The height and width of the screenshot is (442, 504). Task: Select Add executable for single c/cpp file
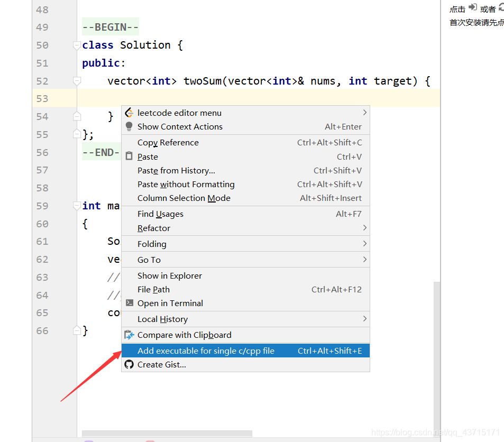pyautogui.click(x=245, y=351)
